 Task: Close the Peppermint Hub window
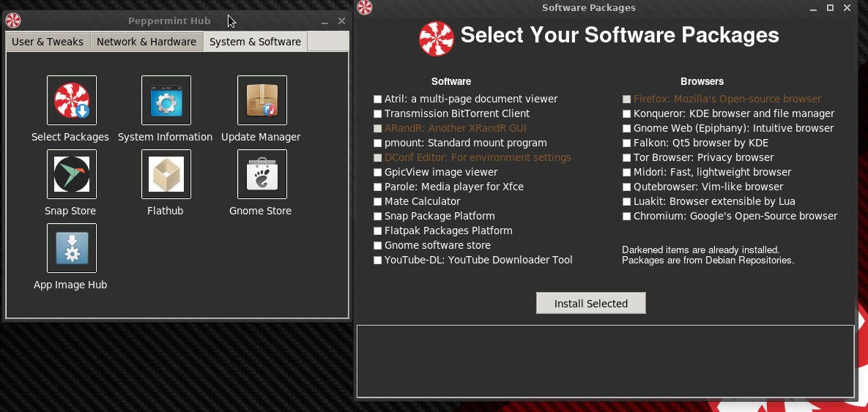341,21
